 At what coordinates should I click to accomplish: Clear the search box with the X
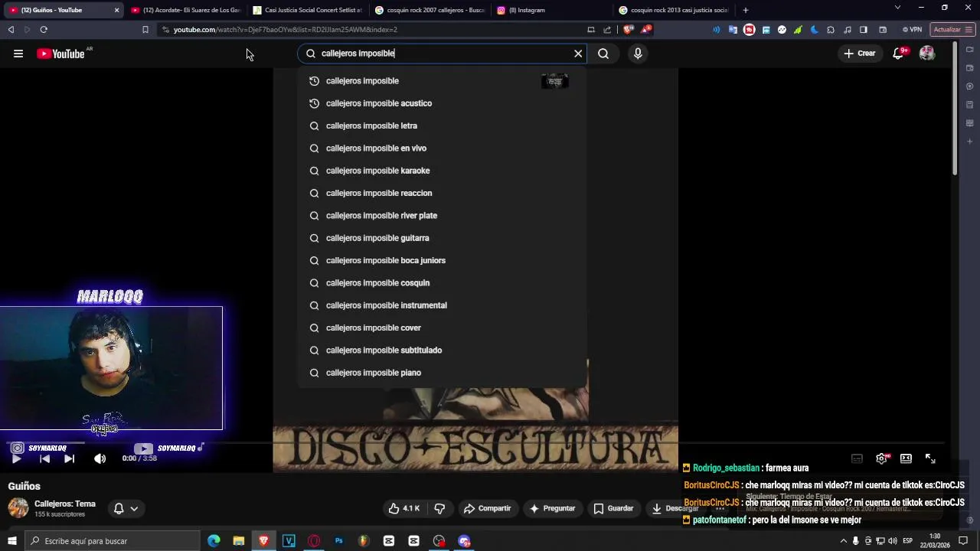pos(578,54)
